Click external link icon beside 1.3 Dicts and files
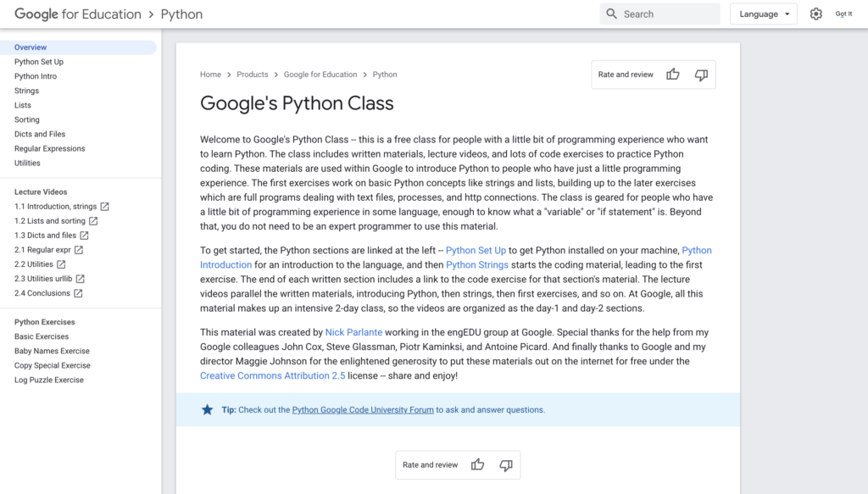The width and height of the screenshot is (868, 494). click(x=84, y=235)
